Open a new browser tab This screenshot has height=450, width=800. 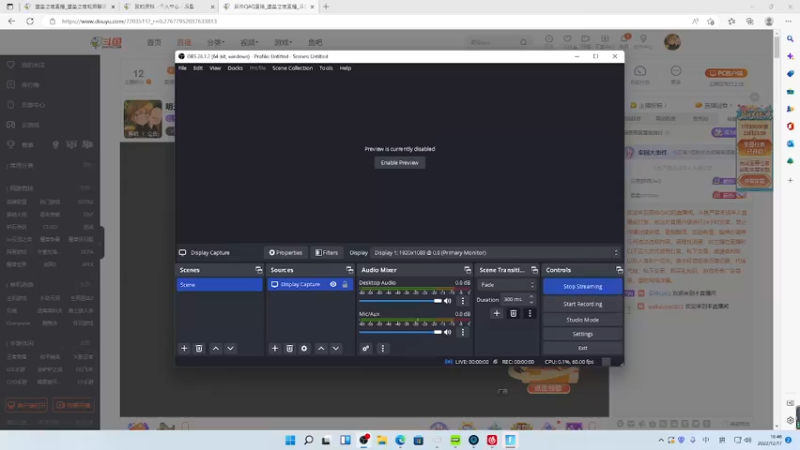click(x=326, y=7)
